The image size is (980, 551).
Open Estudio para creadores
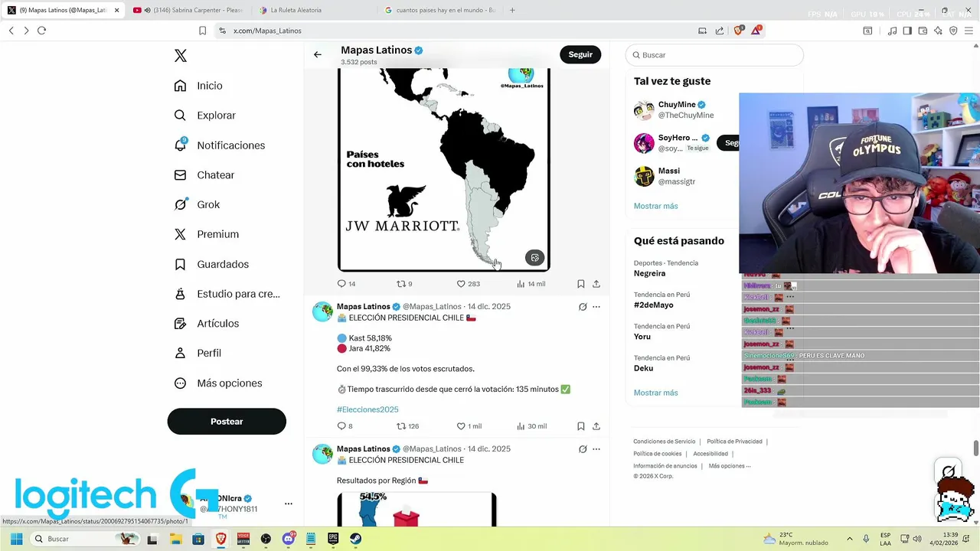point(227,294)
